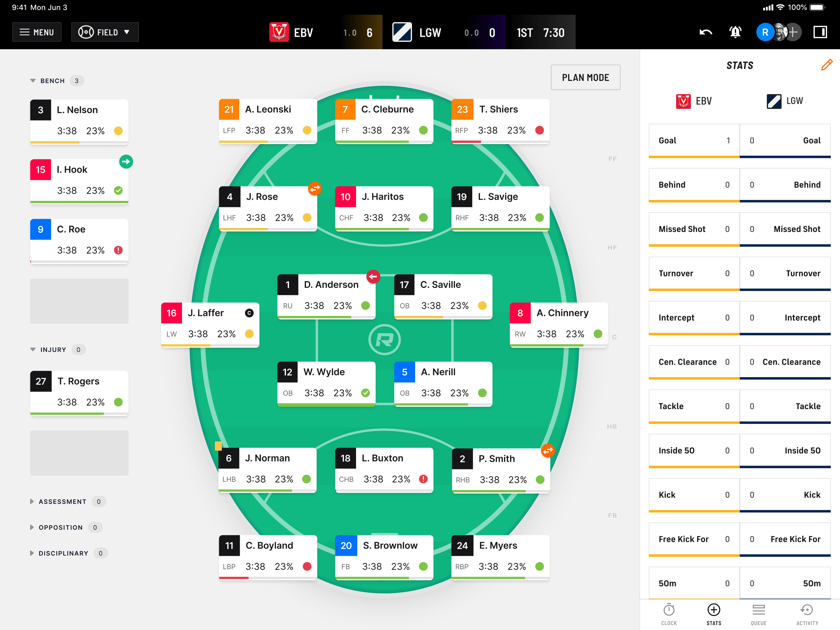Image resolution: width=840 pixels, height=630 pixels.
Task: Click C. Roe's red alert status indicator
Action: [118, 250]
